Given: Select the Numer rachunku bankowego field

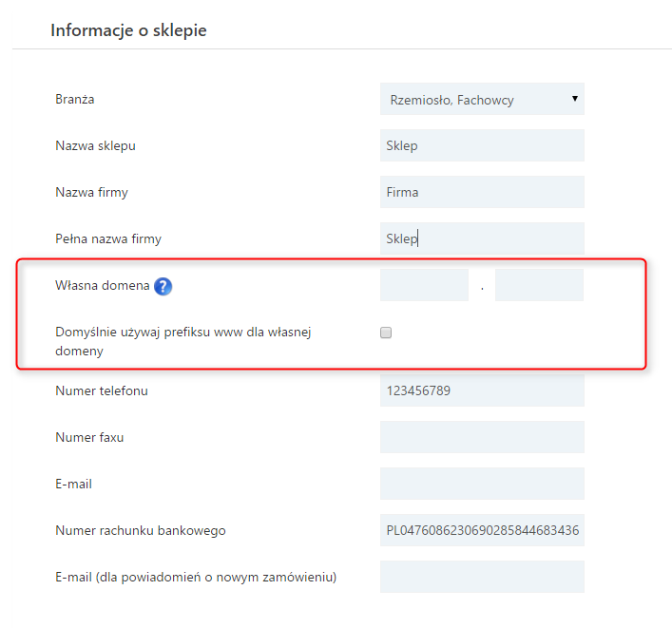Looking at the screenshot, I should 482,530.
